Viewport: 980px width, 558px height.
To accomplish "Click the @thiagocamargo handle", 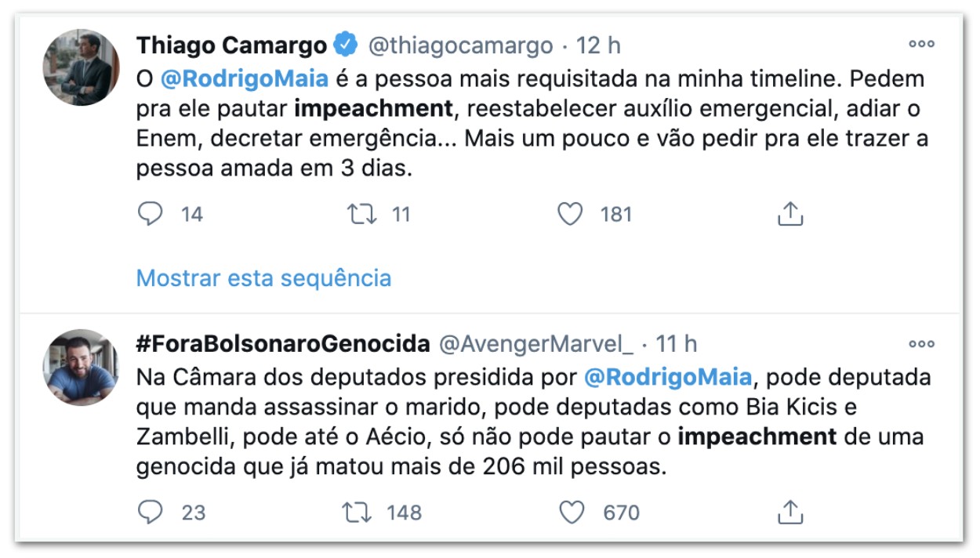I will [x=460, y=45].
